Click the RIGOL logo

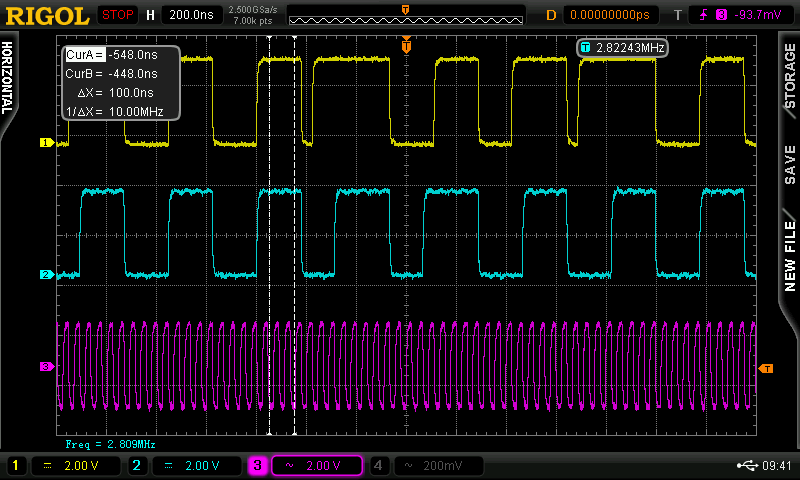[47, 15]
